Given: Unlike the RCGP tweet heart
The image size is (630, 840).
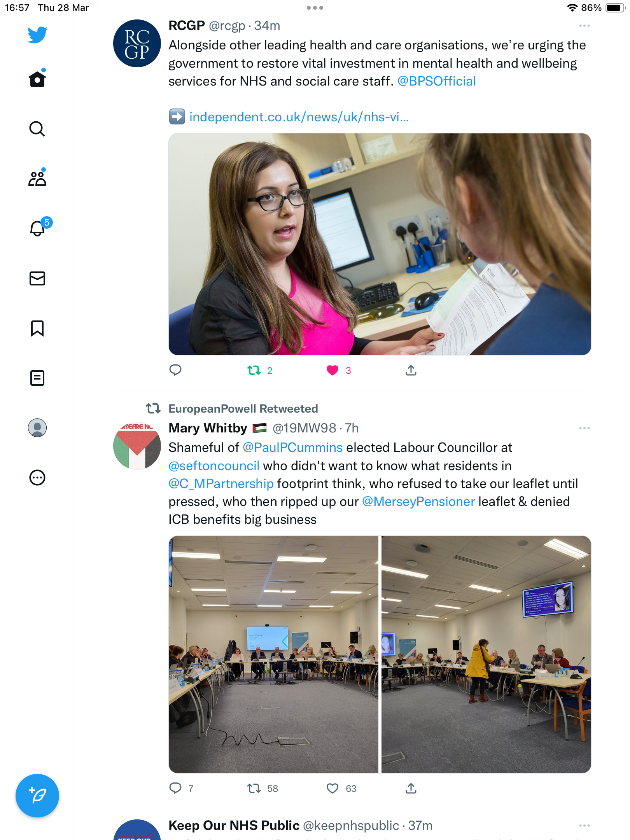Looking at the screenshot, I should point(332,370).
